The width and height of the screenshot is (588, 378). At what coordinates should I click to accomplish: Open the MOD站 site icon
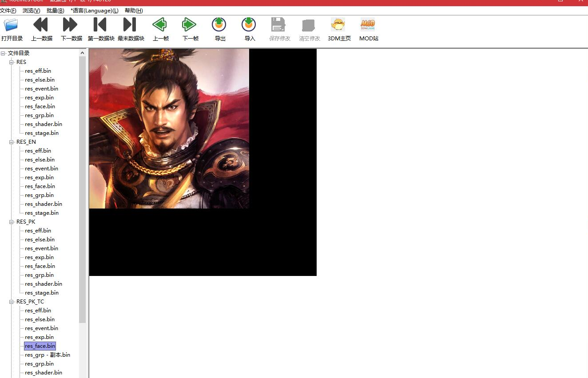click(x=369, y=30)
